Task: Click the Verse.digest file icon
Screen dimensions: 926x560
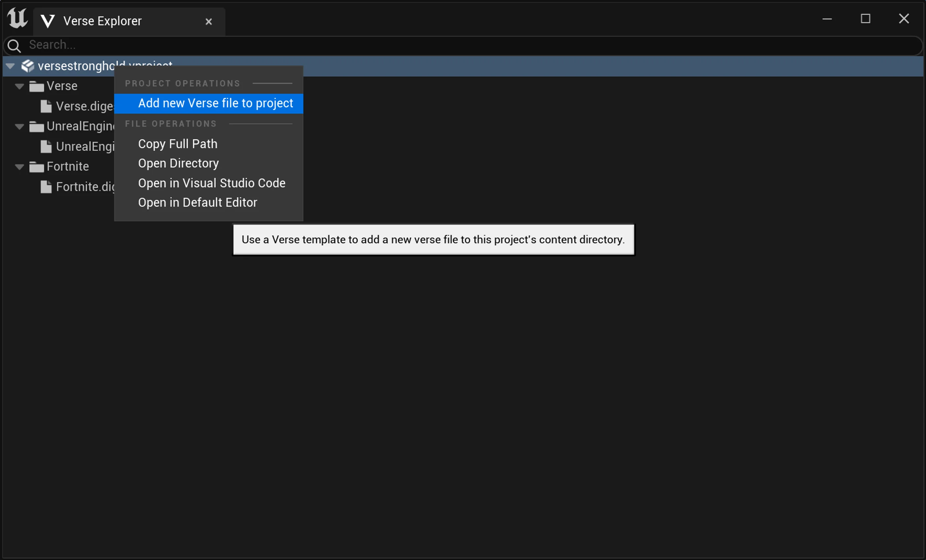Action: [46, 107]
